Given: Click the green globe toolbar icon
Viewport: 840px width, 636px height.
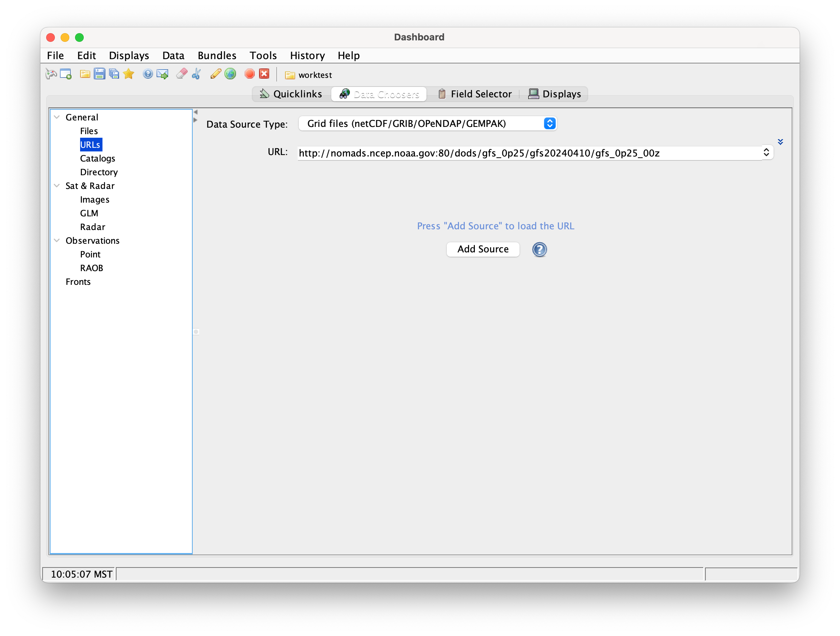Looking at the screenshot, I should pyautogui.click(x=230, y=74).
